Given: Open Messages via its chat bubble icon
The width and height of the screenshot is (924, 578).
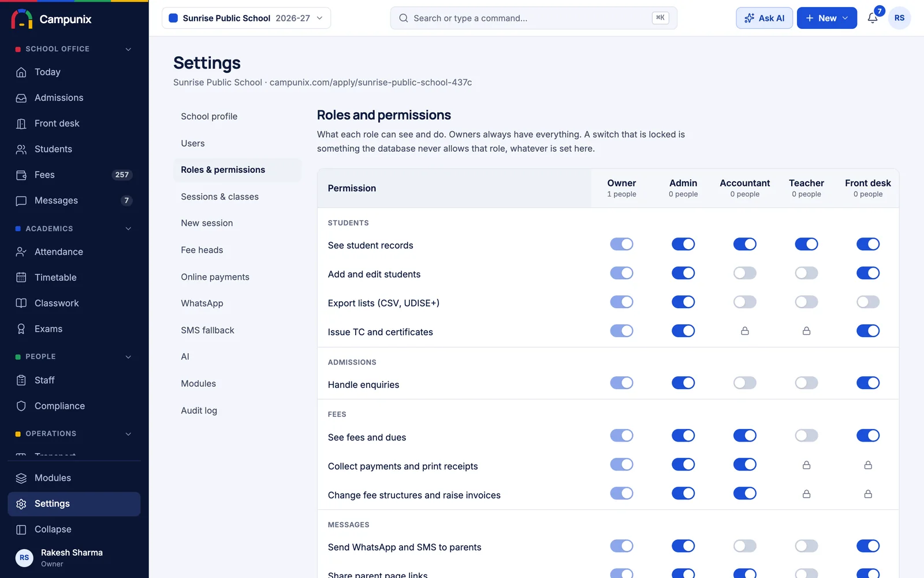Looking at the screenshot, I should pyautogui.click(x=21, y=201).
